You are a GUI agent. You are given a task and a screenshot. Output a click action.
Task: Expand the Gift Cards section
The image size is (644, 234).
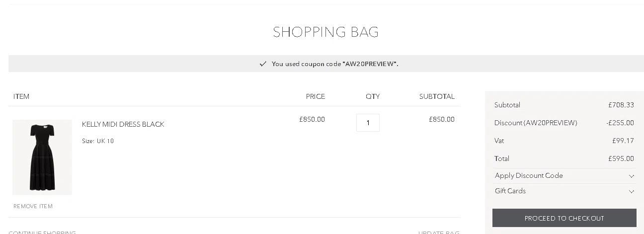510,191
